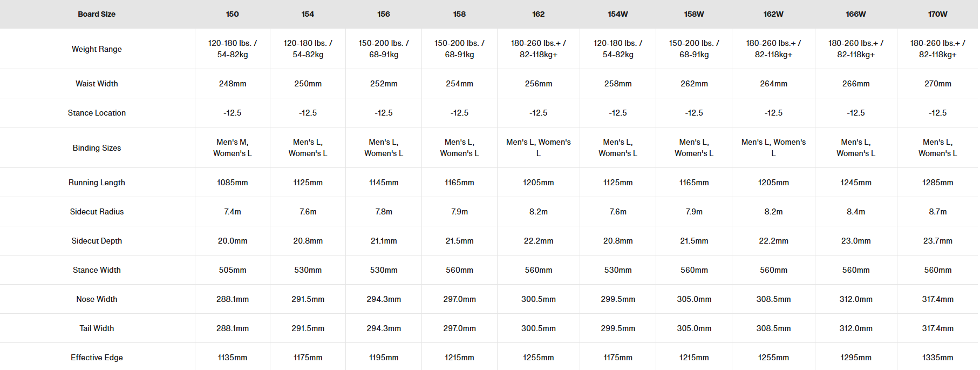Click the 1335mm effective edge value
Screen dimensions: 980x370
tap(937, 358)
